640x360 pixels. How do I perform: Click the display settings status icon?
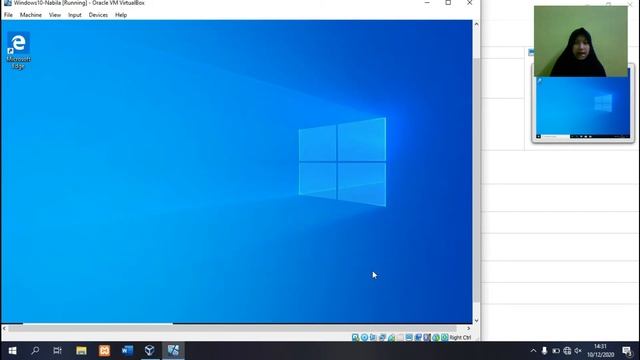tap(409, 338)
